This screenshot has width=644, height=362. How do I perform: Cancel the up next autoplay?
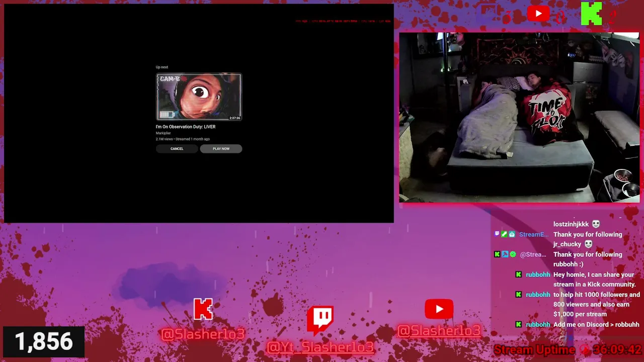tap(177, 149)
